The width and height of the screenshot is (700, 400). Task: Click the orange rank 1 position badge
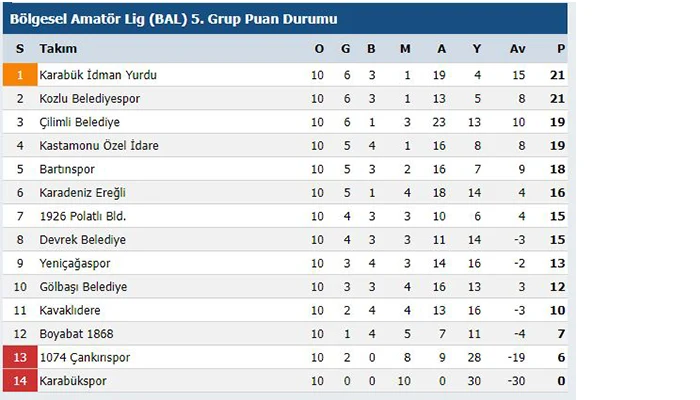[x=20, y=75]
